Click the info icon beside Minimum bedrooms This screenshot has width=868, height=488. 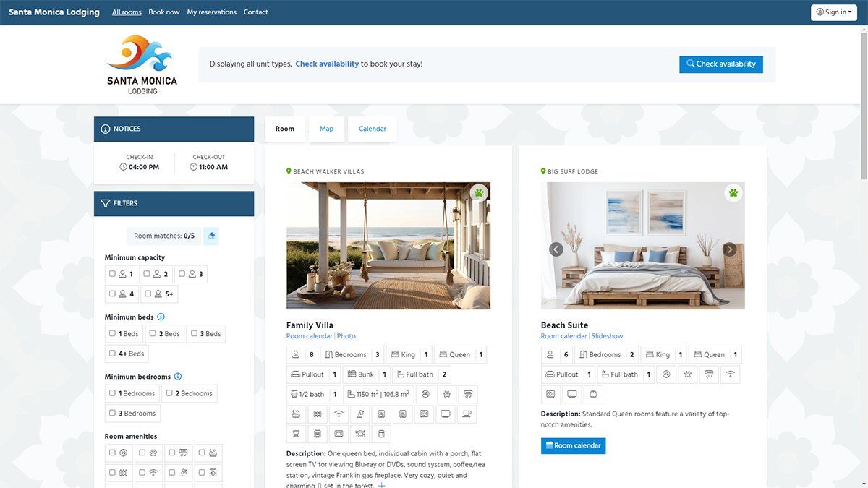[x=178, y=376]
